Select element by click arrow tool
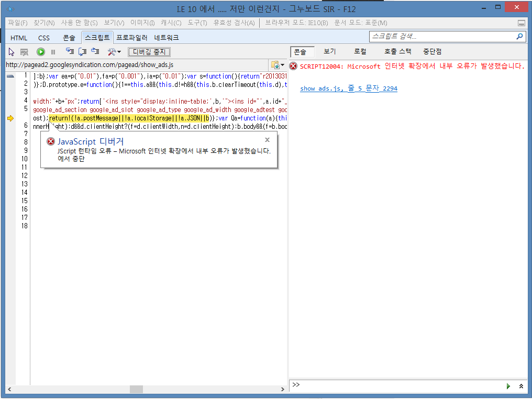532x399 pixels. click(12, 52)
